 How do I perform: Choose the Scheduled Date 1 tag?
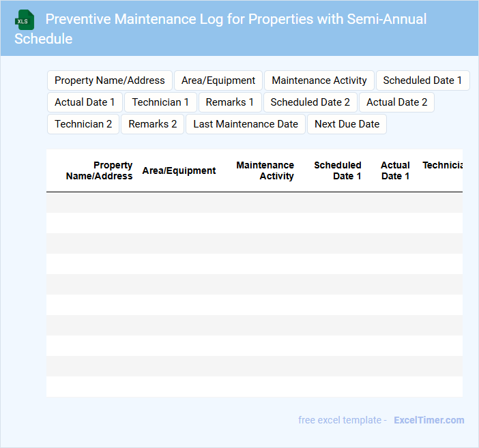pos(422,80)
